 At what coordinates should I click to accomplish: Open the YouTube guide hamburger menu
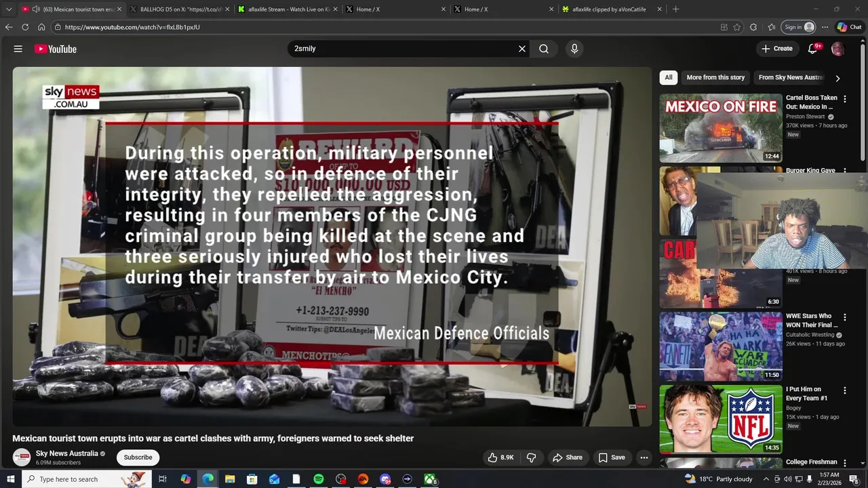(x=18, y=49)
